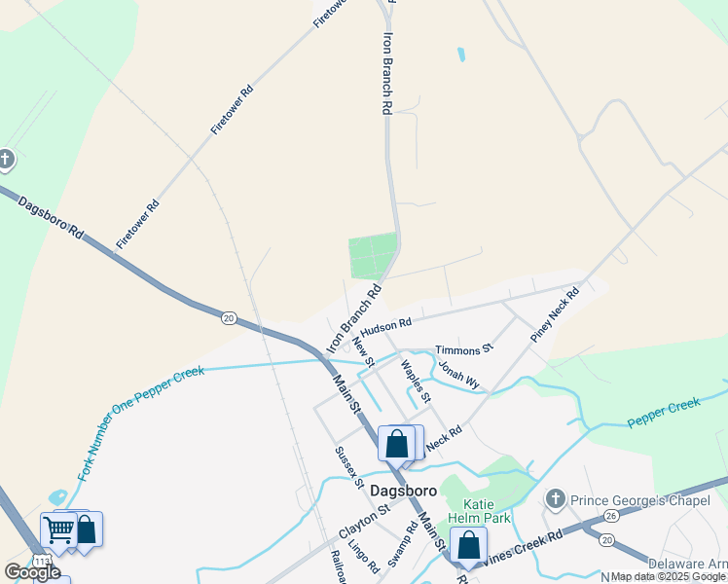Select the Pepper Creek water label
Image resolution: width=728 pixels, height=584 pixels.
pos(664,413)
